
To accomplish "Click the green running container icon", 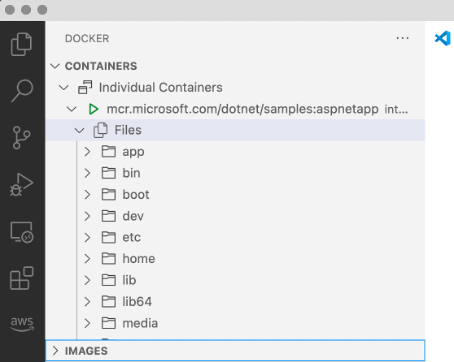I will point(93,109).
